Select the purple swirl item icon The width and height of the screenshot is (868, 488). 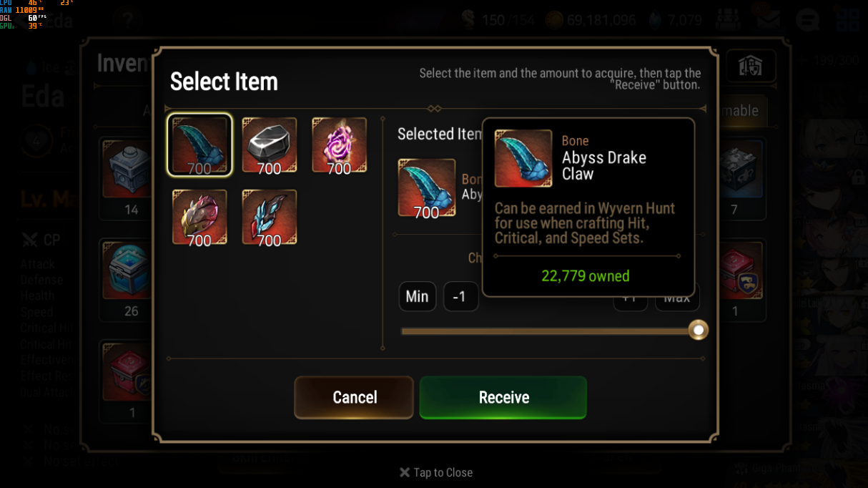tap(340, 145)
